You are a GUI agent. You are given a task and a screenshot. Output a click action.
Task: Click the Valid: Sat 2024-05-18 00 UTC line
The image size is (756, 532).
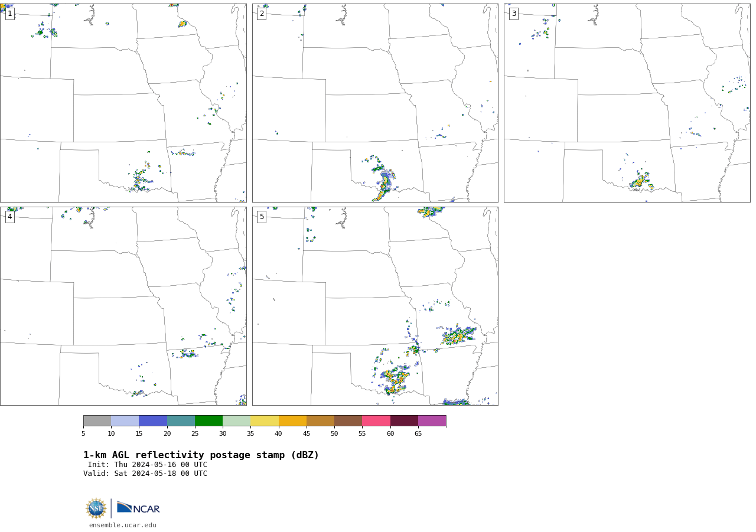[145, 474]
